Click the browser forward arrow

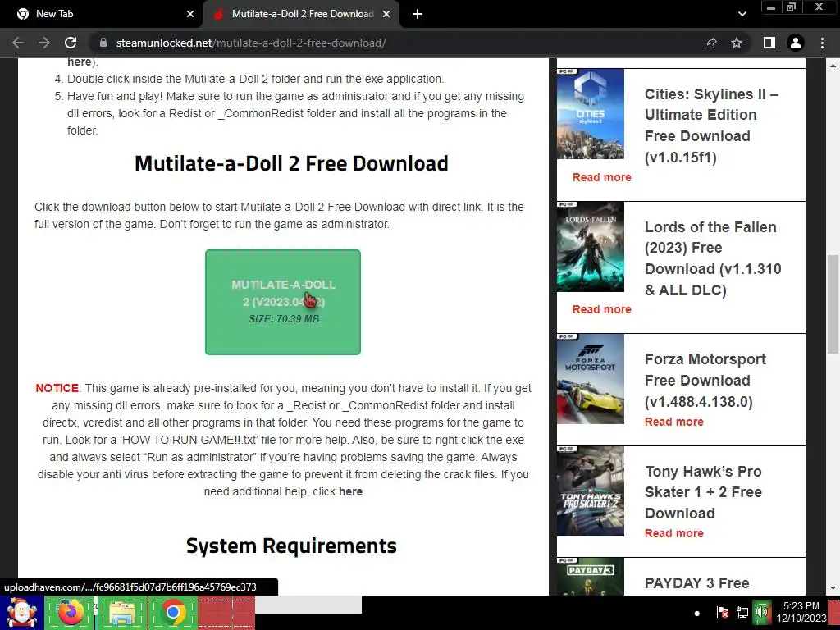click(44, 43)
